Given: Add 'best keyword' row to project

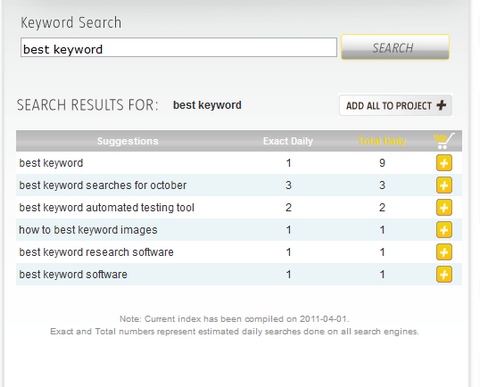Looking at the screenshot, I should point(444,163).
